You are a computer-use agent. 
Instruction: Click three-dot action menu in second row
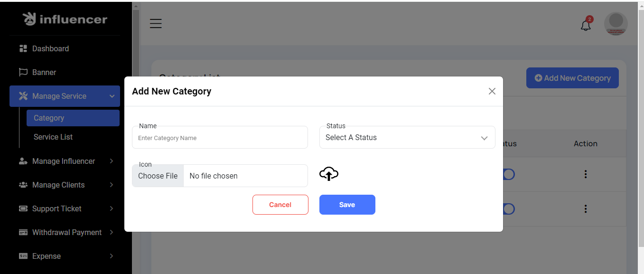click(x=585, y=209)
